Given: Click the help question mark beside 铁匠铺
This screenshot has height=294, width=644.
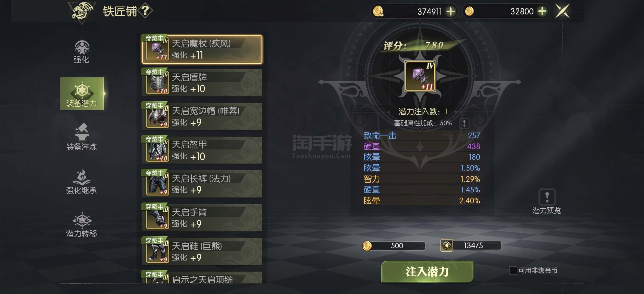Looking at the screenshot, I should click(x=145, y=11).
